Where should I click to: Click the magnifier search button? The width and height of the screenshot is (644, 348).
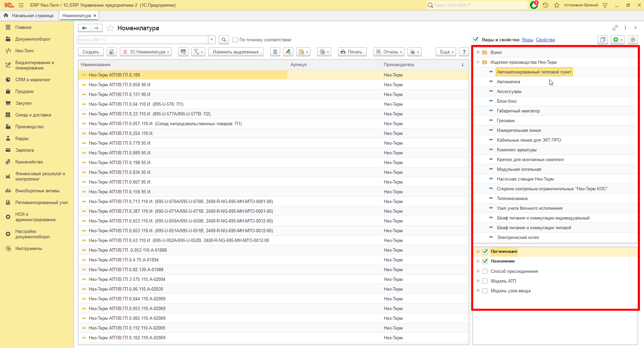pos(224,40)
